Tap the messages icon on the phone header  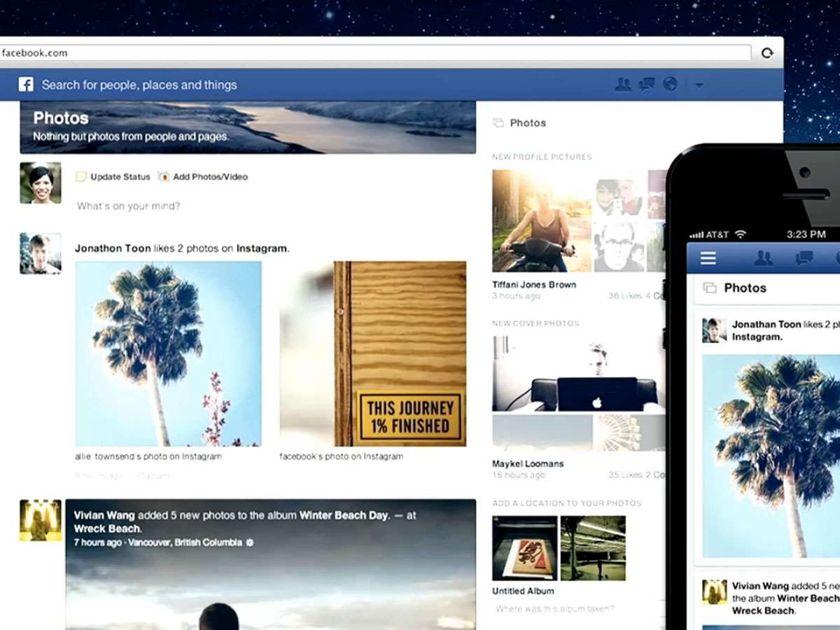tap(804, 258)
